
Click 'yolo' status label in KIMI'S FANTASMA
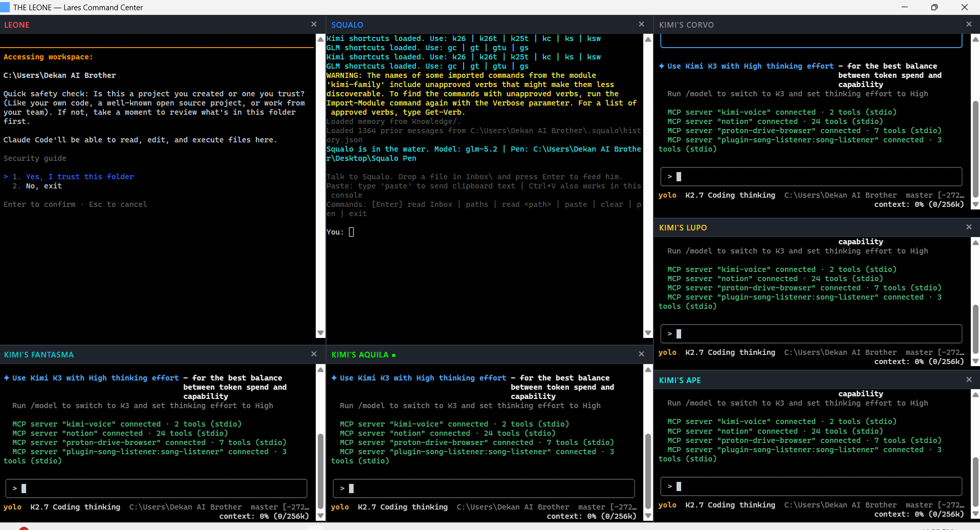coord(12,507)
